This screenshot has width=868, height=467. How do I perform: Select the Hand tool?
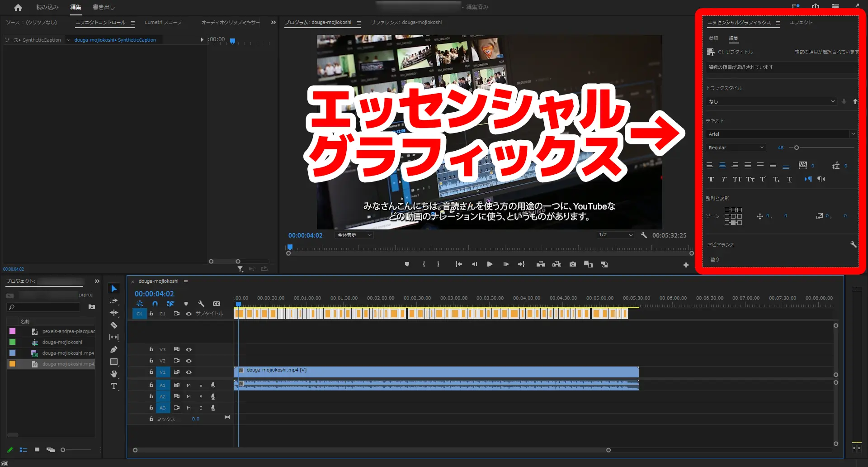point(114,374)
